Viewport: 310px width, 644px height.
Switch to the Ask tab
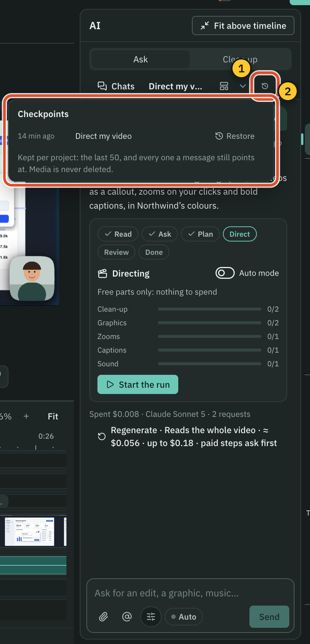[x=140, y=59]
